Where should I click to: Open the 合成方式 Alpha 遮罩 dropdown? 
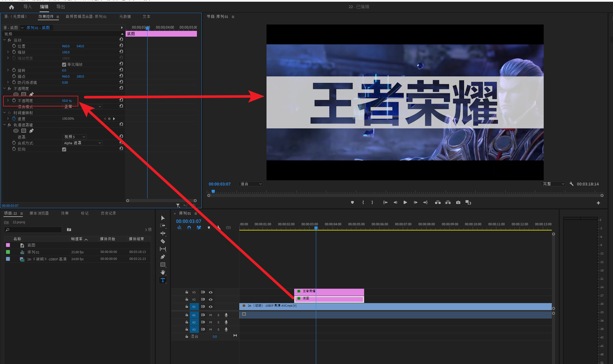click(x=82, y=143)
